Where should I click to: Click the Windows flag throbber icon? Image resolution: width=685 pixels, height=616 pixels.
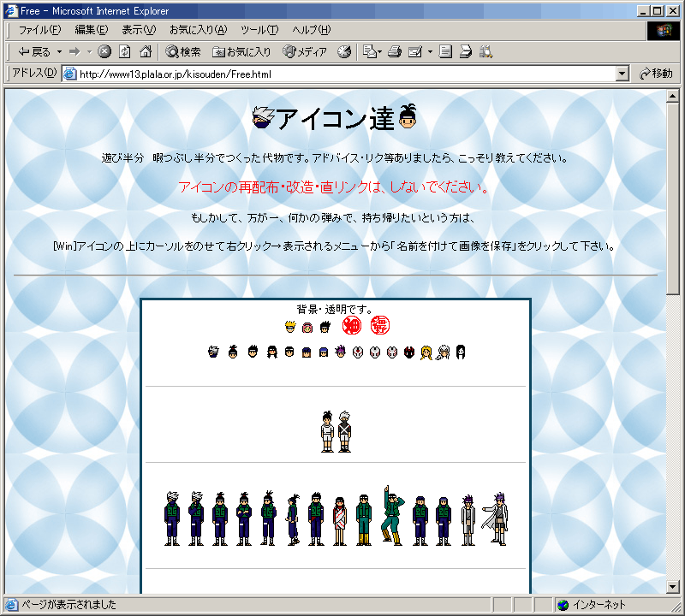(664, 30)
